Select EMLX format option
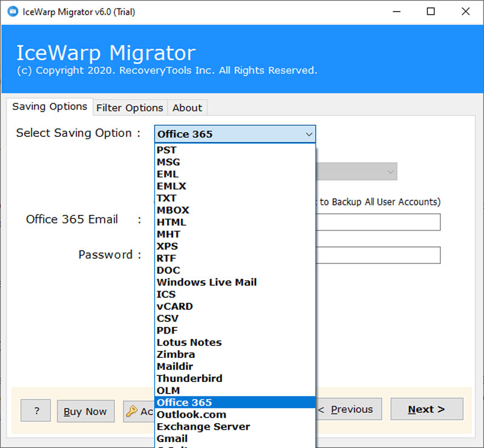This screenshot has height=448, width=484. 235,186
